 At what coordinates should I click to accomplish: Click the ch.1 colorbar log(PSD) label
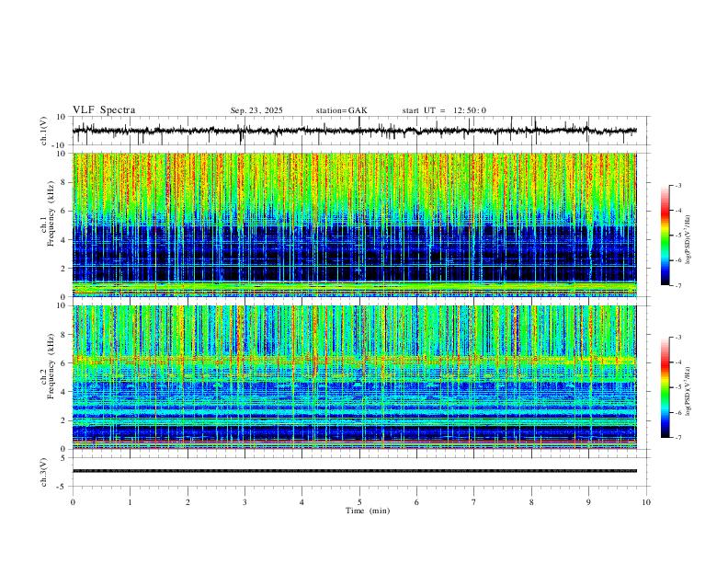click(x=688, y=240)
